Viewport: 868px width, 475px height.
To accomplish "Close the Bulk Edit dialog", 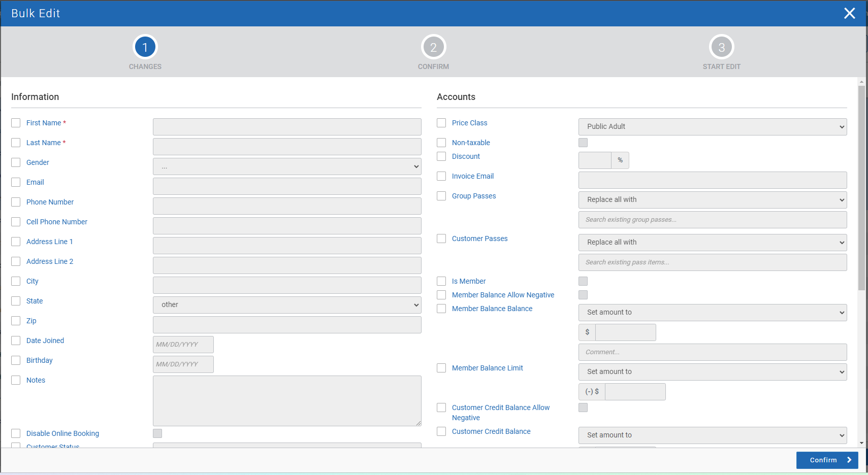I will pyautogui.click(x=849, y=13).
